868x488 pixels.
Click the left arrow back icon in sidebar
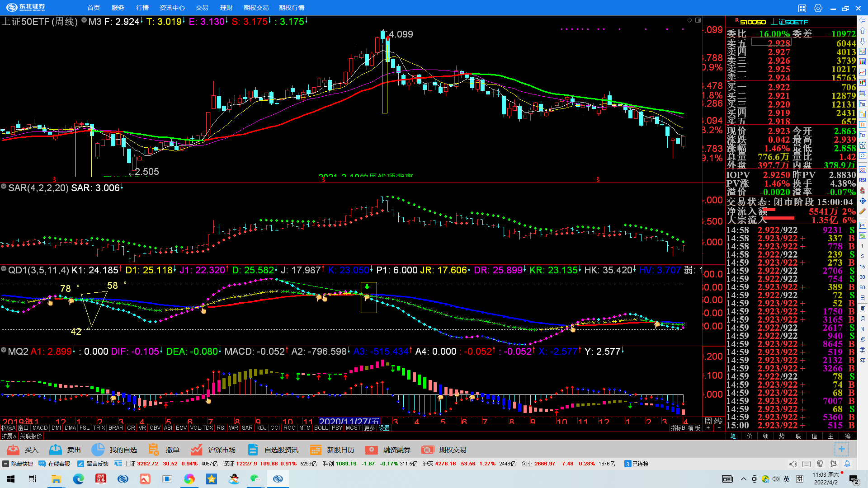pyautogui.click(x=863, y=21)
